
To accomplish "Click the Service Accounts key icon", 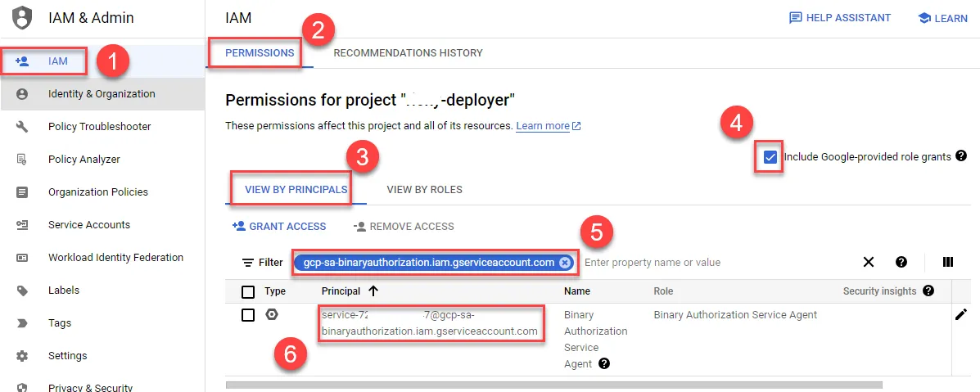I will (x=22, y=225).
